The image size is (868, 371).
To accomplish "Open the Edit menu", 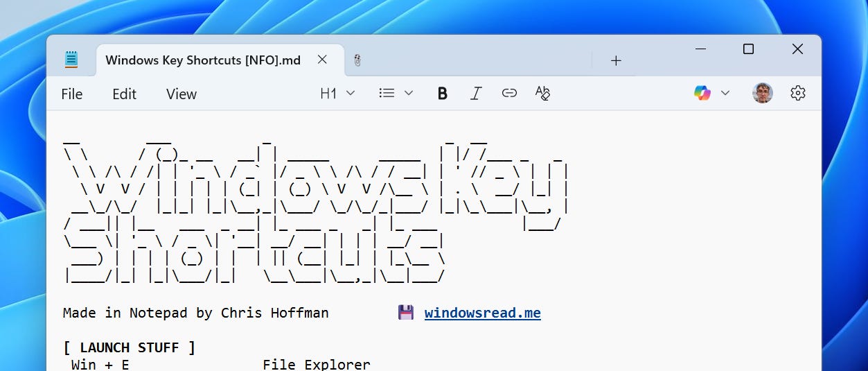I will [x=124, y=94].
